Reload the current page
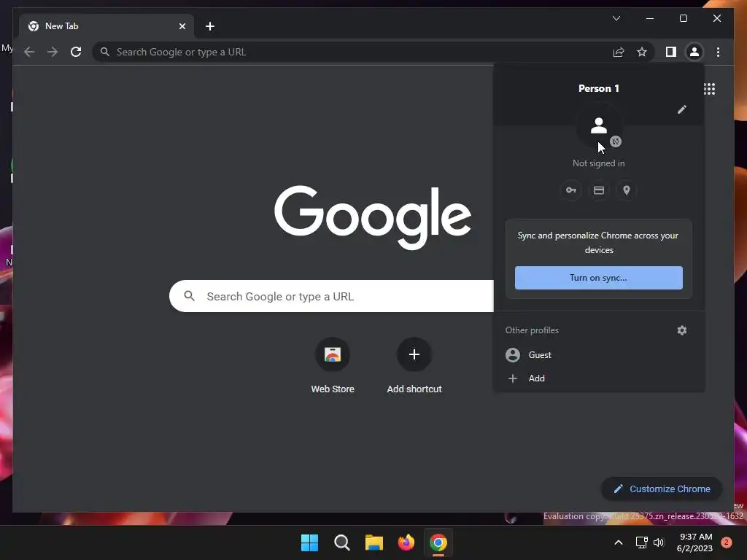 76,52
